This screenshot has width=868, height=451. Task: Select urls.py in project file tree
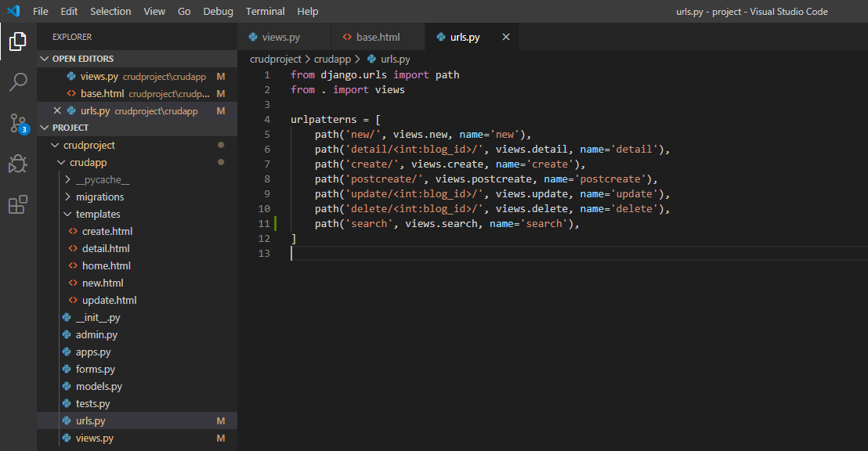137,420
